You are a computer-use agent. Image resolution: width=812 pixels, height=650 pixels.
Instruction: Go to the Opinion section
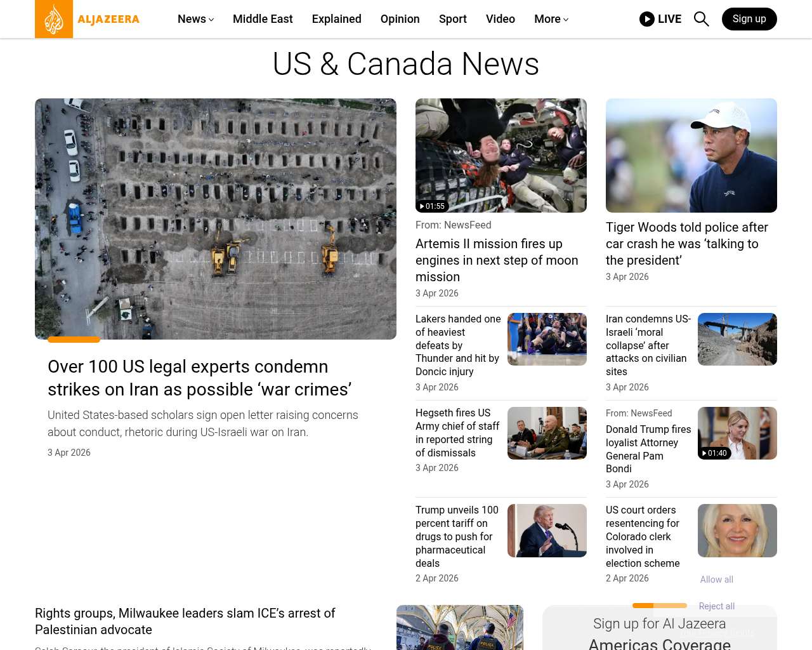coord(400,19)
